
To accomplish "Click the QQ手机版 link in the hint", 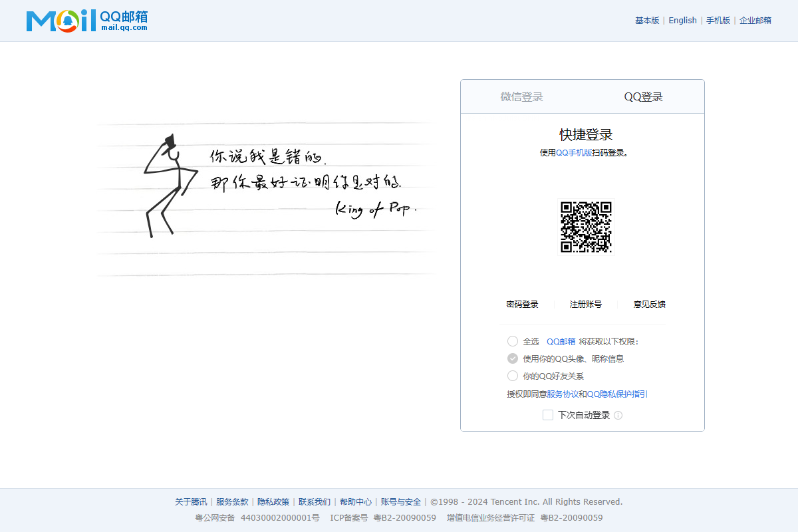I will click(x=574, y=152).
